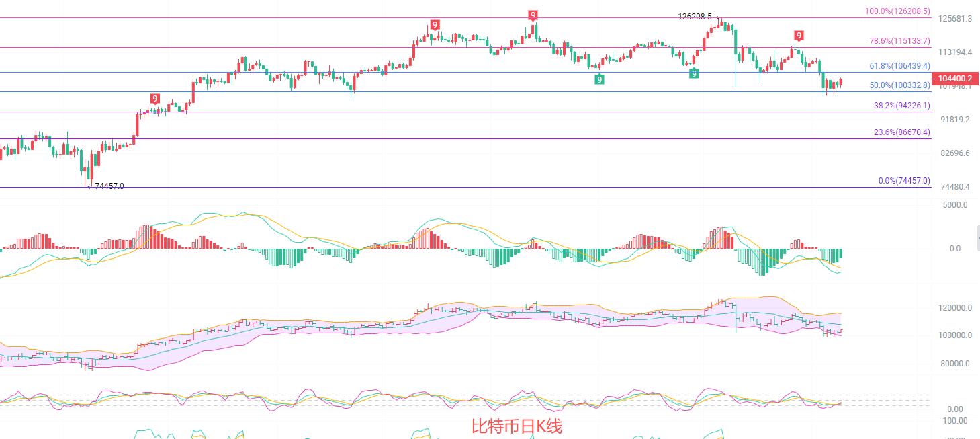Click the red 9 marker touching the 100% Fibonacci line

[533, 15]
